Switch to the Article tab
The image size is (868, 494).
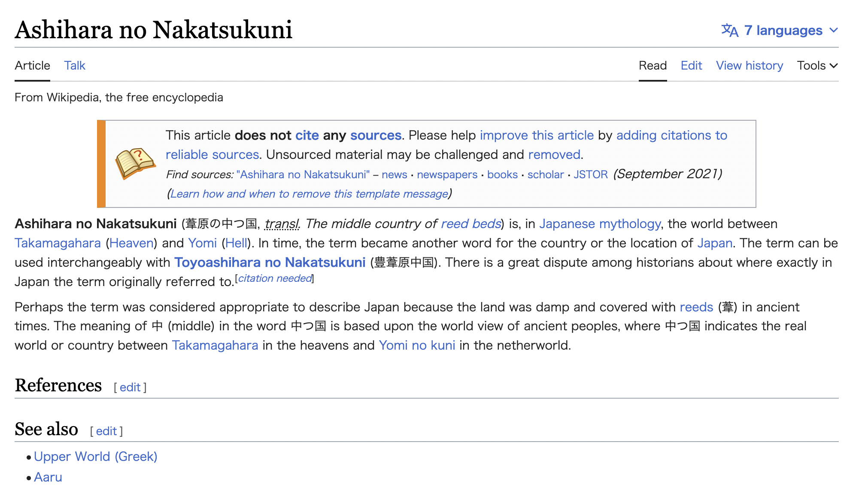32,66
